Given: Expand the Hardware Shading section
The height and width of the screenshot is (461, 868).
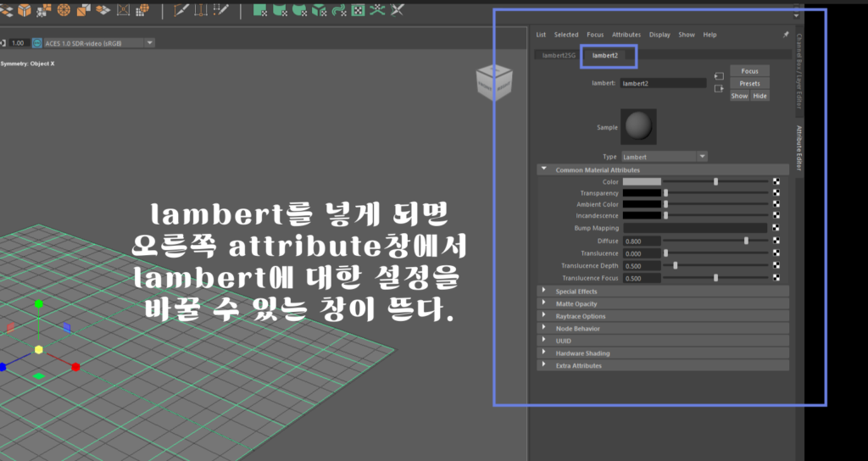Looking at the screenshot, I should coord(663,353).
